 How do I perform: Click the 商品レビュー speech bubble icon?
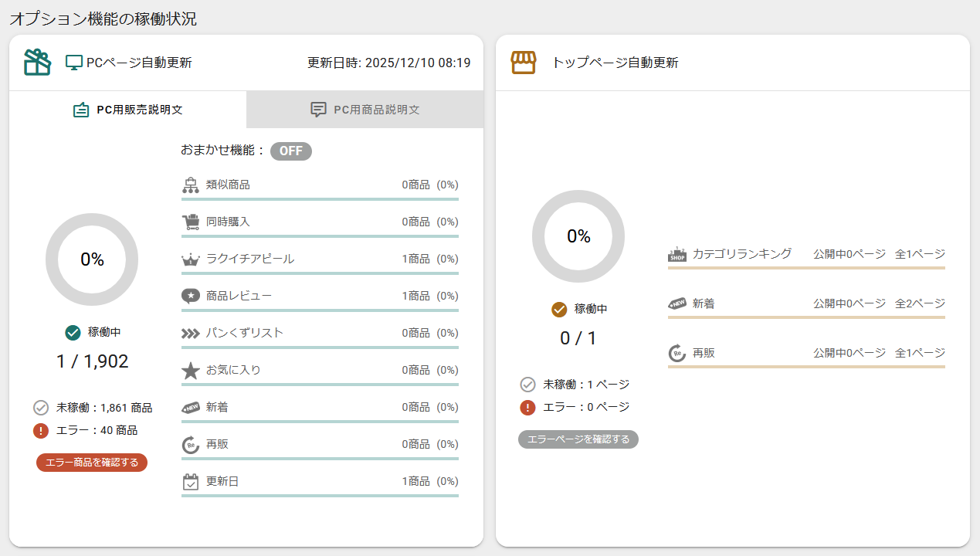pyautogui.click(x=191, y=296)
